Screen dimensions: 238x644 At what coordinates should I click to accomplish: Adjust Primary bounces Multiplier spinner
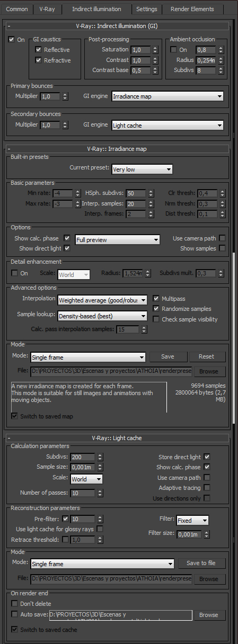coord(65,96)
